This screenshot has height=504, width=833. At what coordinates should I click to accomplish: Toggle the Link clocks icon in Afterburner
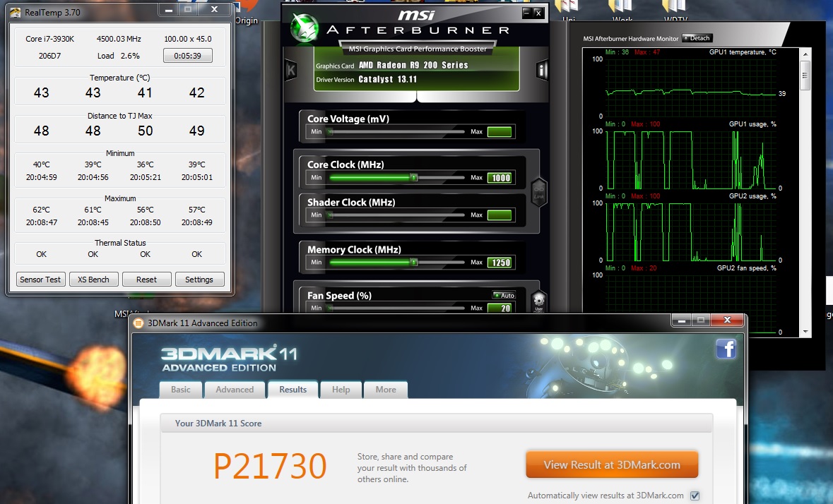point(538,192)
